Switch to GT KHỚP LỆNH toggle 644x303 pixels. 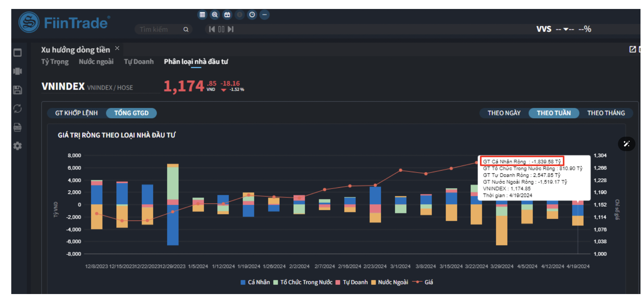(76, 113)
